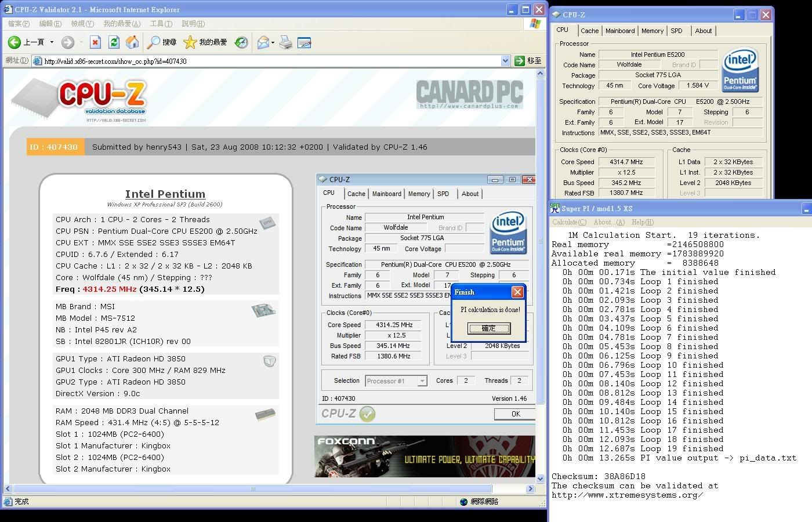This screenshot has width=812, height=522.
Task: Click the Intel Pentium heading link
Action: click(165, 194)
